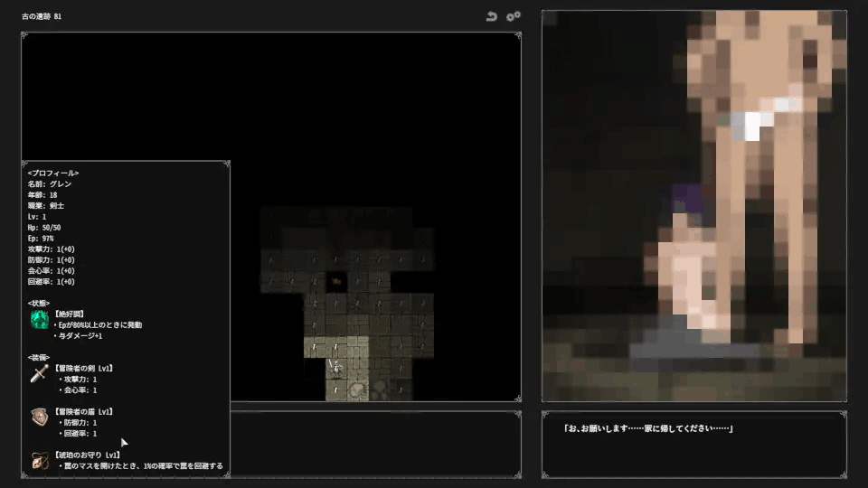The width and height of the screenshot is (868, 488).
Task: Click the green 絶好調 status icon
Action: pyautogui.click(x=39, y=319)
